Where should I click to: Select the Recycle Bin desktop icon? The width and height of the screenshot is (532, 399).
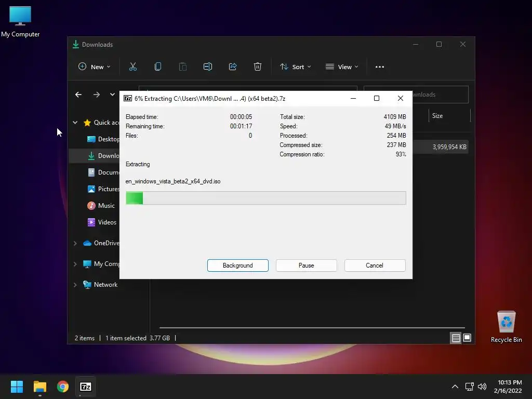[506, 327]
